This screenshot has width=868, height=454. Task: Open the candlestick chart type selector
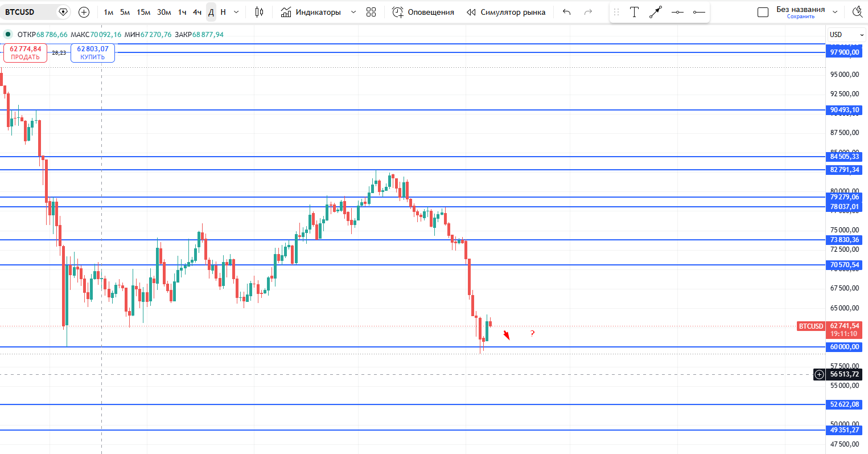point(259,12)
